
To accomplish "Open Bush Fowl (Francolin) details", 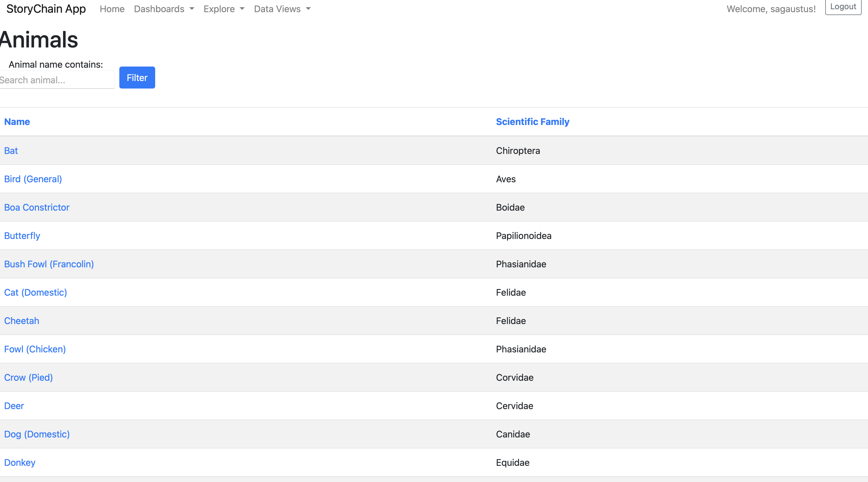I will pos(49,264).
